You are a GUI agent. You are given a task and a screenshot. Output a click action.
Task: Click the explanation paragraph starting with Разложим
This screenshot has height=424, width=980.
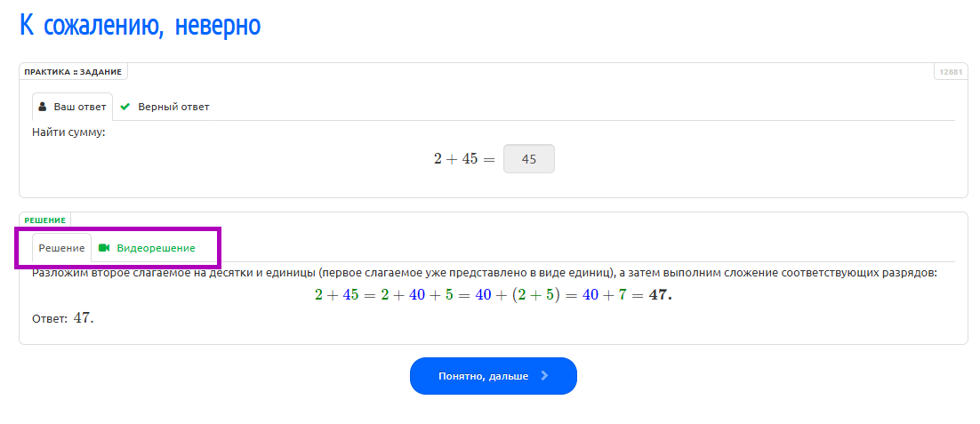click(485, 274)
